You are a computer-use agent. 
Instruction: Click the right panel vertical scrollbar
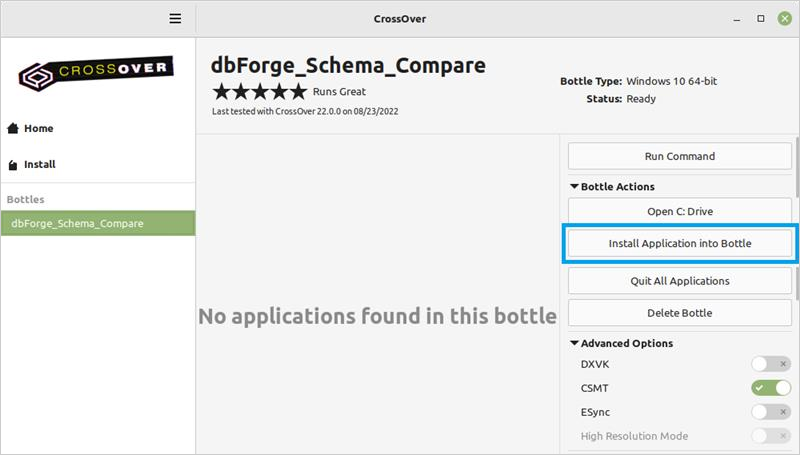(x=797, y=167)
